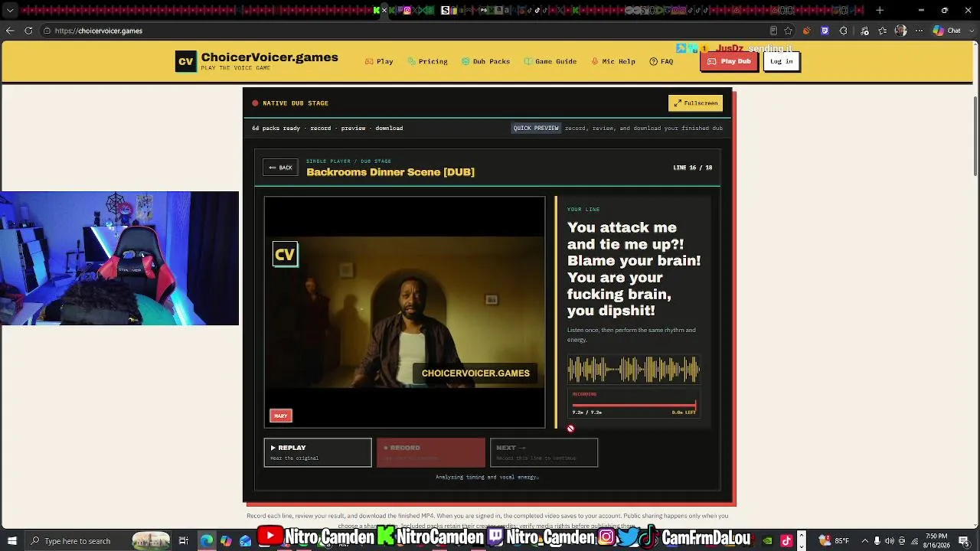Open the browser Settings and more menu
Image resolution: width=980 pixels, height=551 pixels.
[920, 31]
